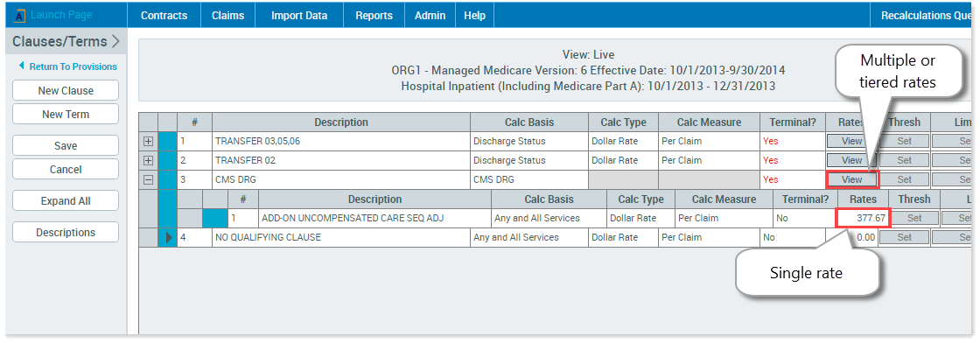Expand the TRANSFER 03,05,06 clause row

(148, 141)
